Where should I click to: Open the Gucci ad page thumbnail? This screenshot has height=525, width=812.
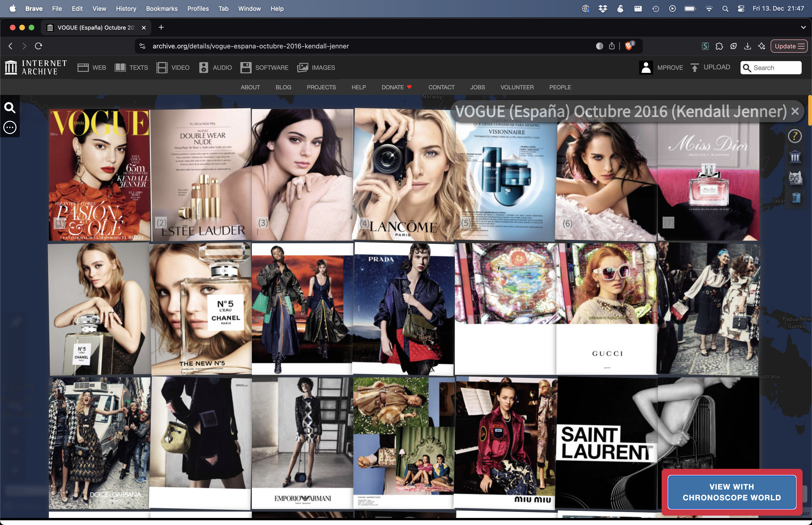click(x=606, y=309)
